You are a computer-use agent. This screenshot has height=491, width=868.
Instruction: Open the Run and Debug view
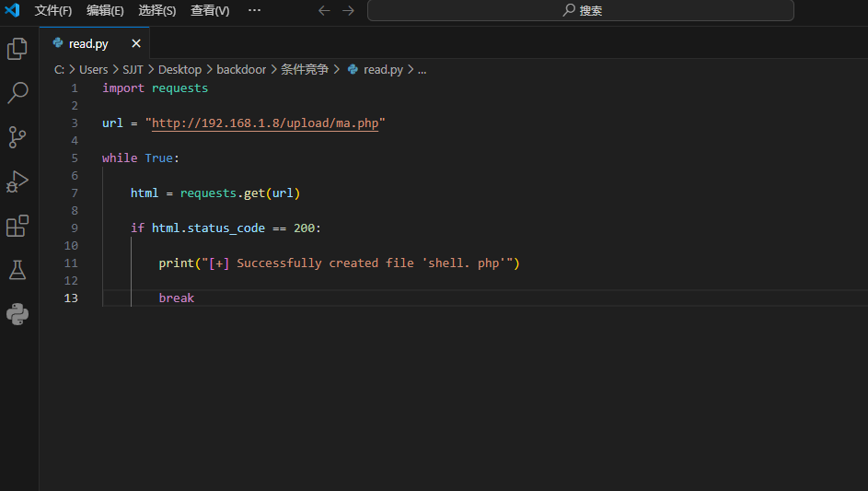tap(17, 181)
